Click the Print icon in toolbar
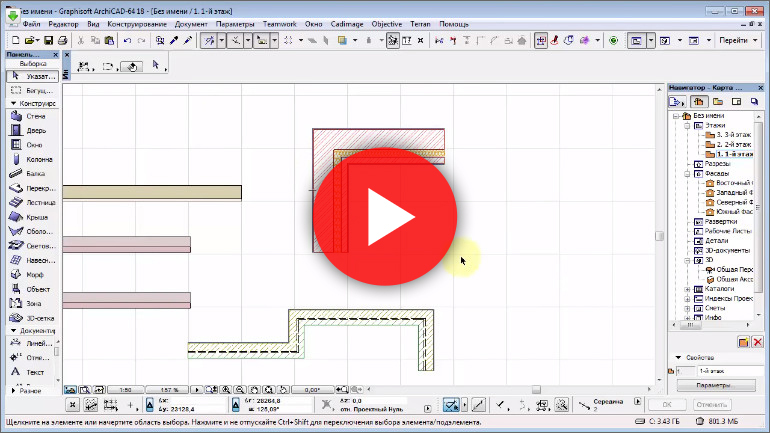This screenshot has width=770, height=433. pos(62,40)
